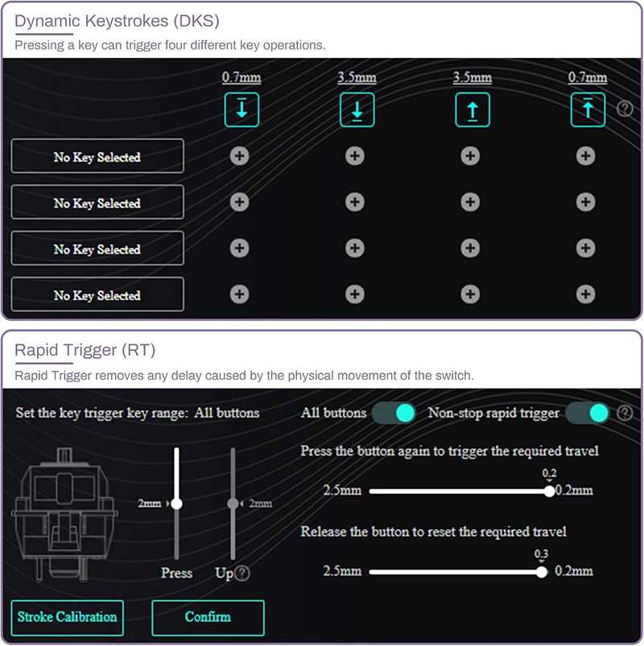Viewport: 644px width, 646px height.
Task: Add action in first row under first 0.7mm column
Action: tap(240, 156)
